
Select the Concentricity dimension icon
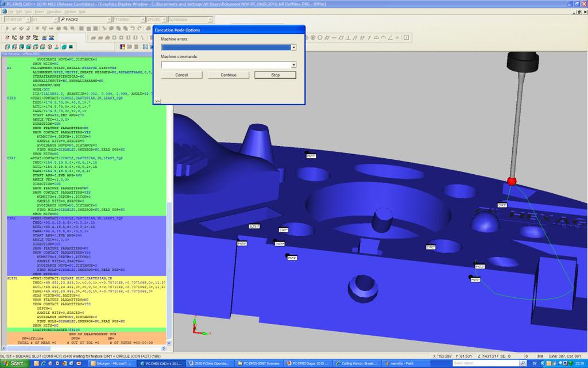[x=313, y=37]
